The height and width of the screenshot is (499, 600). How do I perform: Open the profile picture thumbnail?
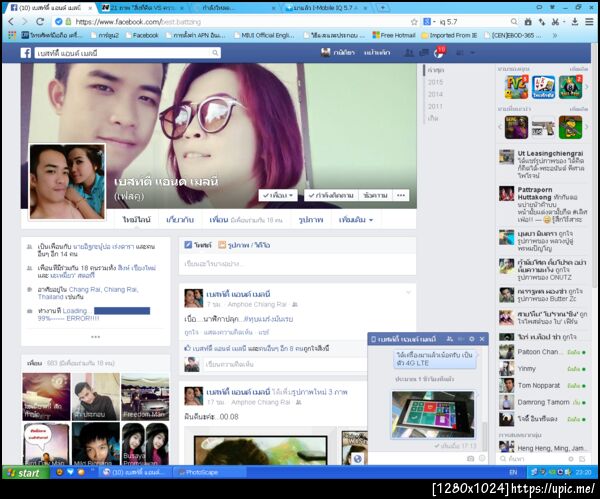67,182
